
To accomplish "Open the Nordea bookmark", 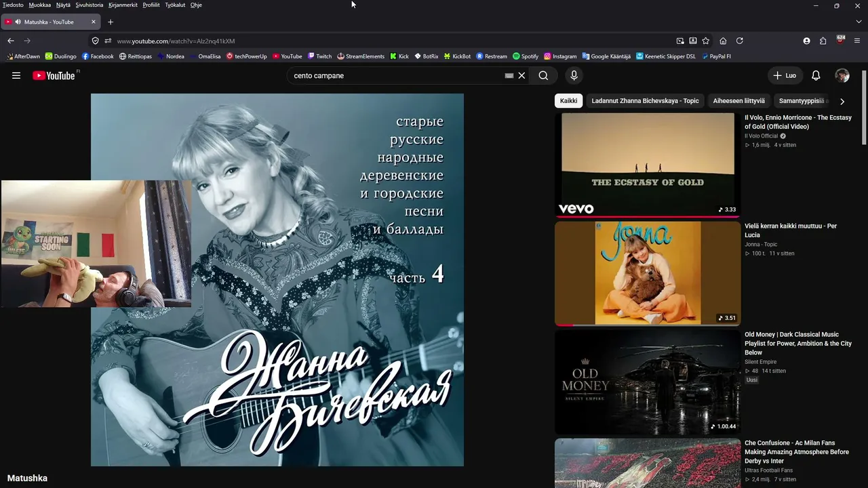I will tap(171, 56).
